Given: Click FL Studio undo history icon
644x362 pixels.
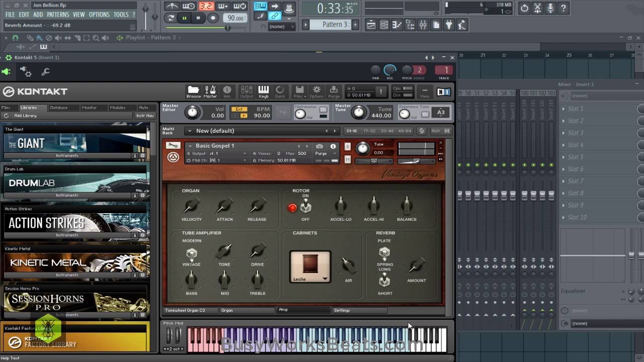Looking at the screenshot, I should coord(524,8).
